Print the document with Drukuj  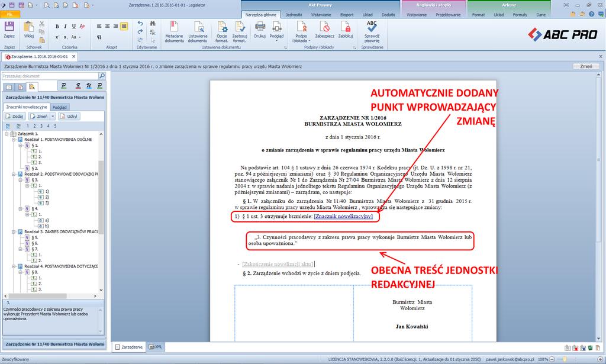[260, 30]
